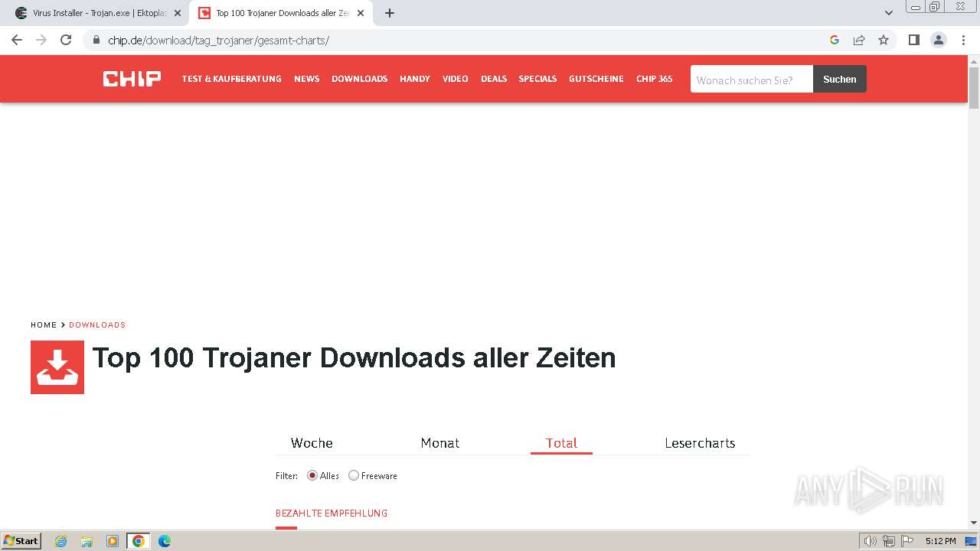Screen dimensions: 980x551
Task: Click the browser address bar URL
Action: click(x=218, y=40)
